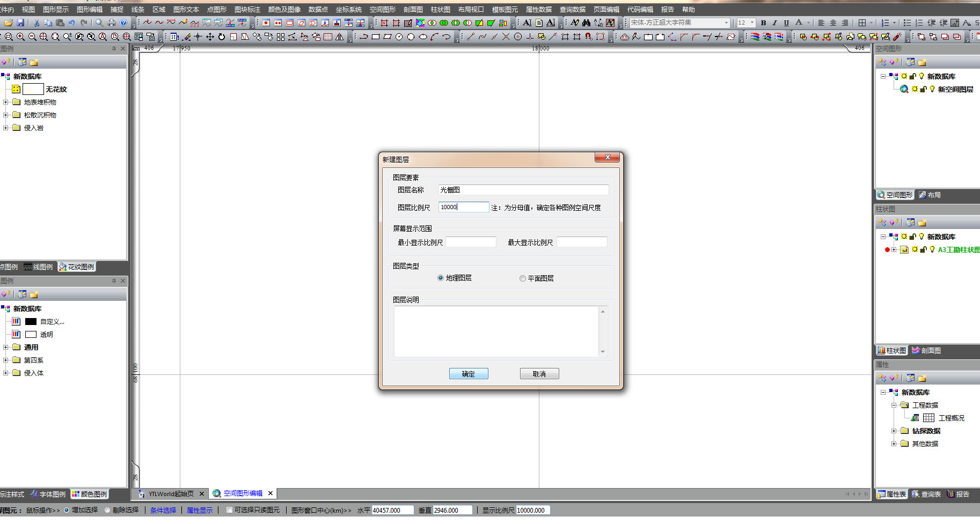Click the Print icon in toolbar
Viewport: 980px width, 524px height.
(x=112, y=23)
